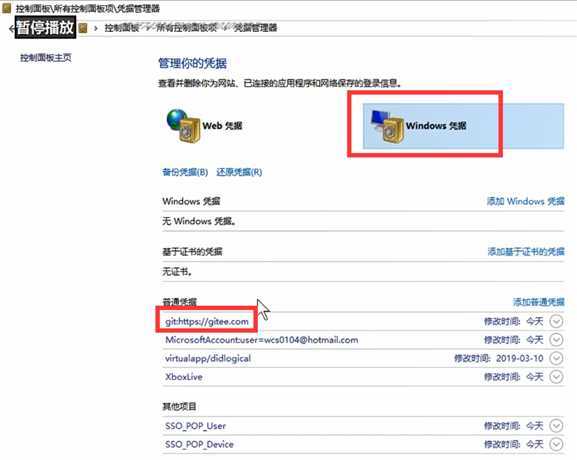Select the Web 凭据 vault icon
Screen dimensions: 577x460
[x=183, y=125]
